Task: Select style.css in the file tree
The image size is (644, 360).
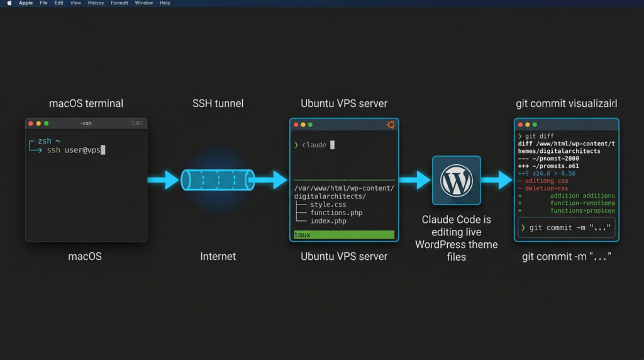Action: tap(328, 205)
